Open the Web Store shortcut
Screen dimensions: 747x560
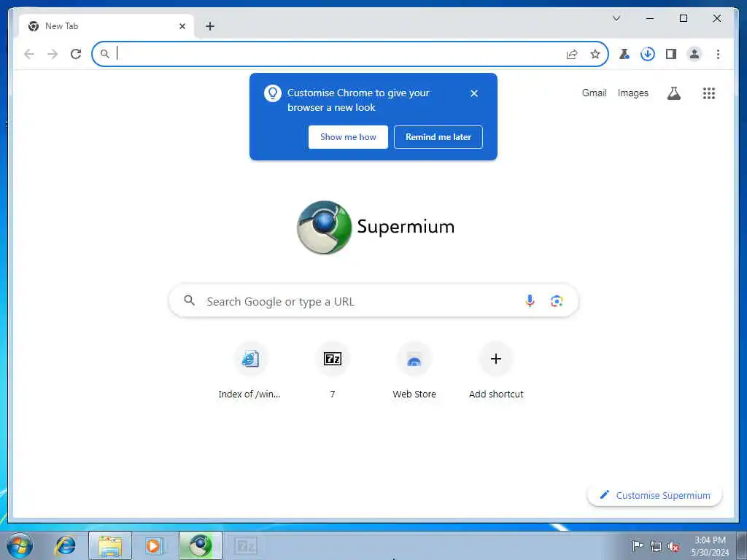tap(414, 371)
